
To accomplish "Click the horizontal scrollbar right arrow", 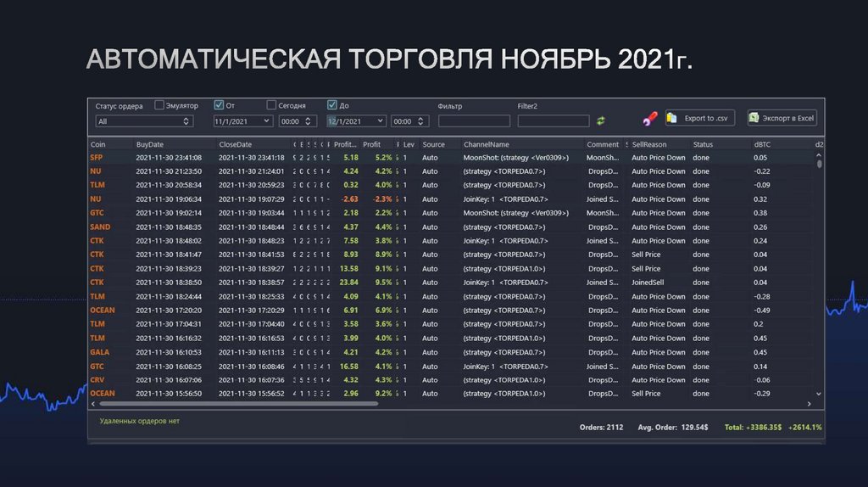I will [810, 404].
